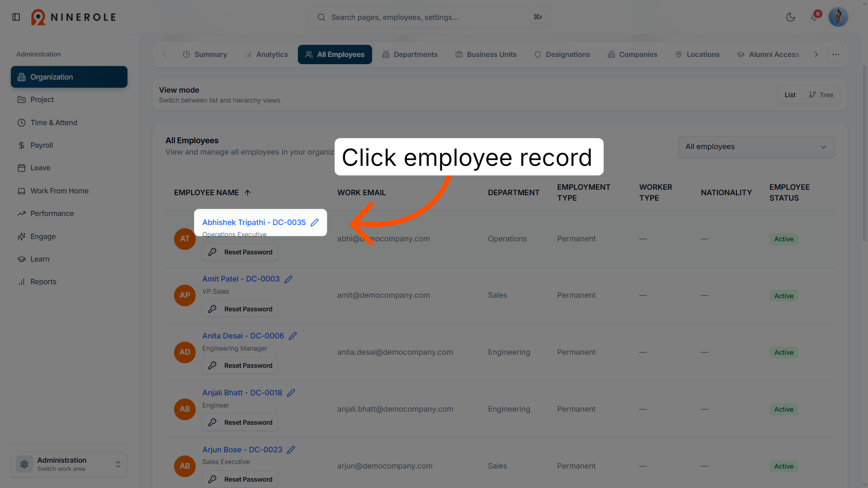Switch to the Business Units tab

click(x=486, y=54)
